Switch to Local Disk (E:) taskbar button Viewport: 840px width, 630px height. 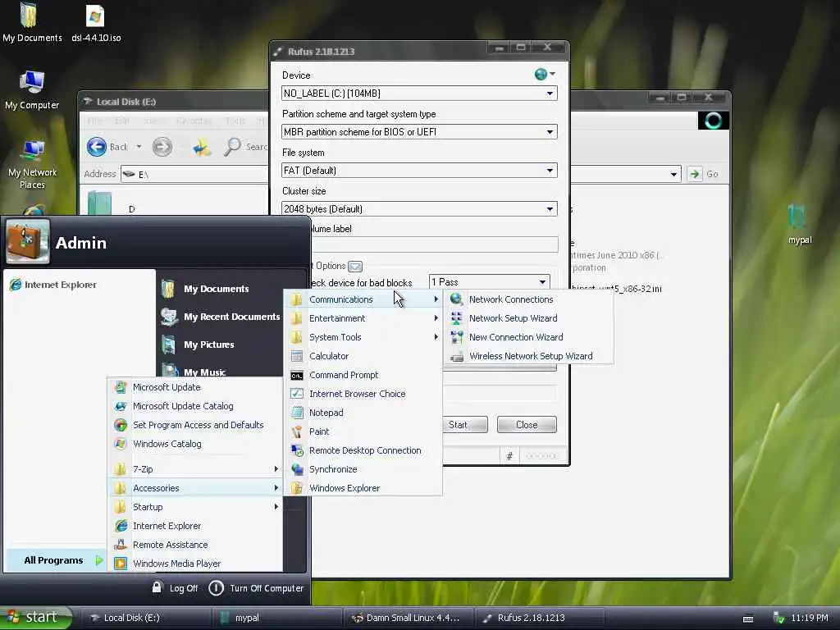click(x=144, y=619)
